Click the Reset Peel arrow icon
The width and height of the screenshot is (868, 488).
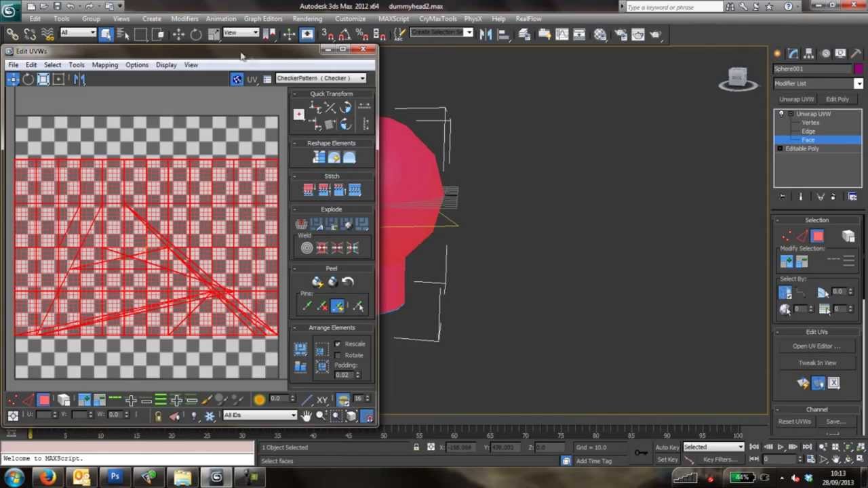pyautogui.click(x=348, y=282)
